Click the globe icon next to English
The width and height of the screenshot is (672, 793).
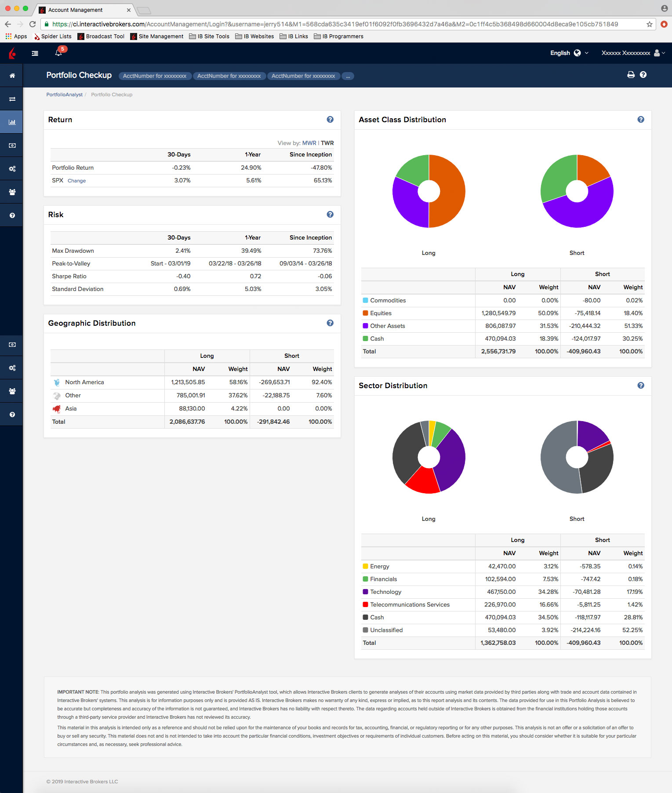click(578, 53)
